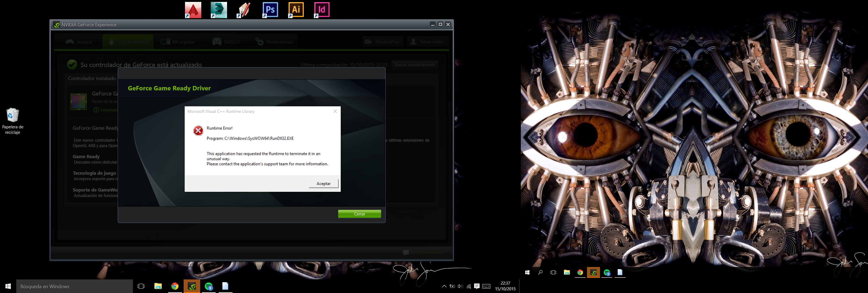Click the Búsqueda en Windows search box
Viewport: 868px width, 293px height.
pyautogui.click(x=74, y=286)
